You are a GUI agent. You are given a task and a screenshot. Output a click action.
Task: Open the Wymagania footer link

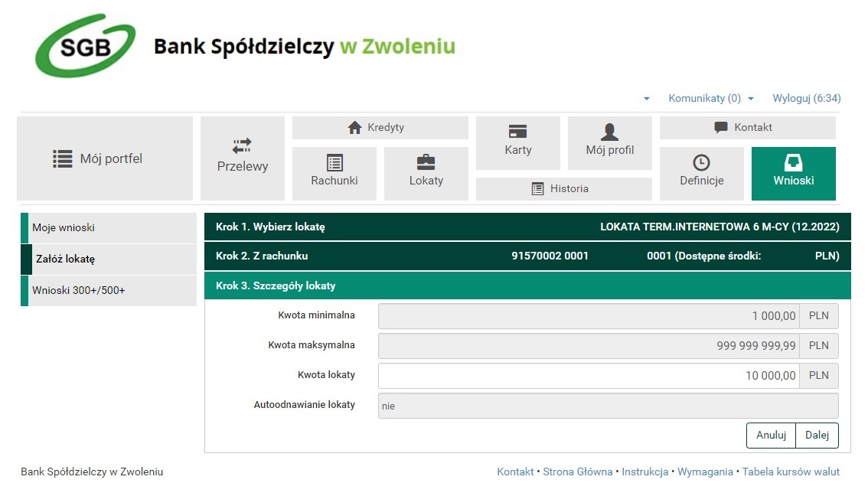click(x=705, y=472)
